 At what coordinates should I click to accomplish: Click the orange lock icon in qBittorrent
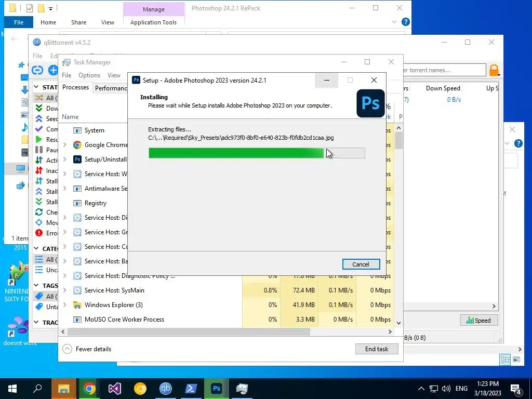[x=494, y=70]
